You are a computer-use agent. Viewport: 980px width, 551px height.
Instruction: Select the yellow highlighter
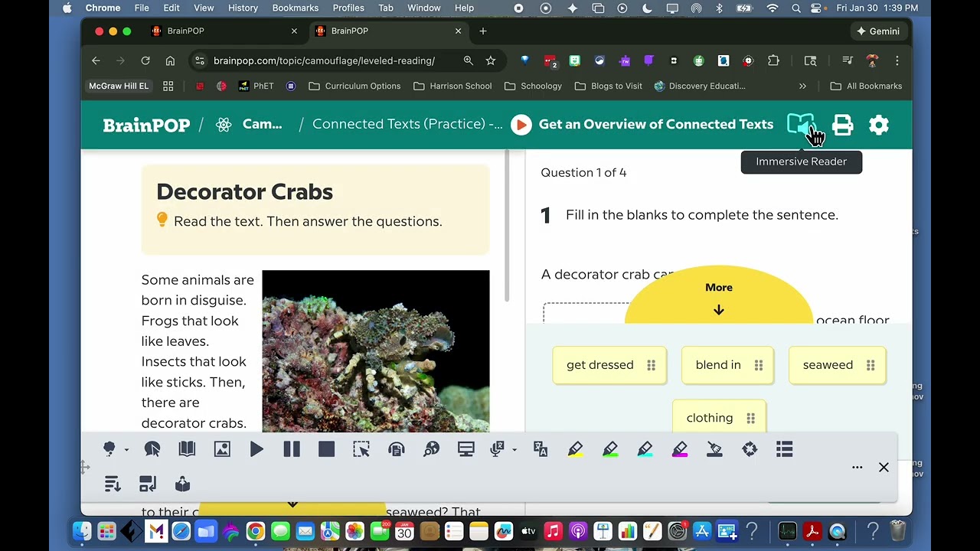575,449
